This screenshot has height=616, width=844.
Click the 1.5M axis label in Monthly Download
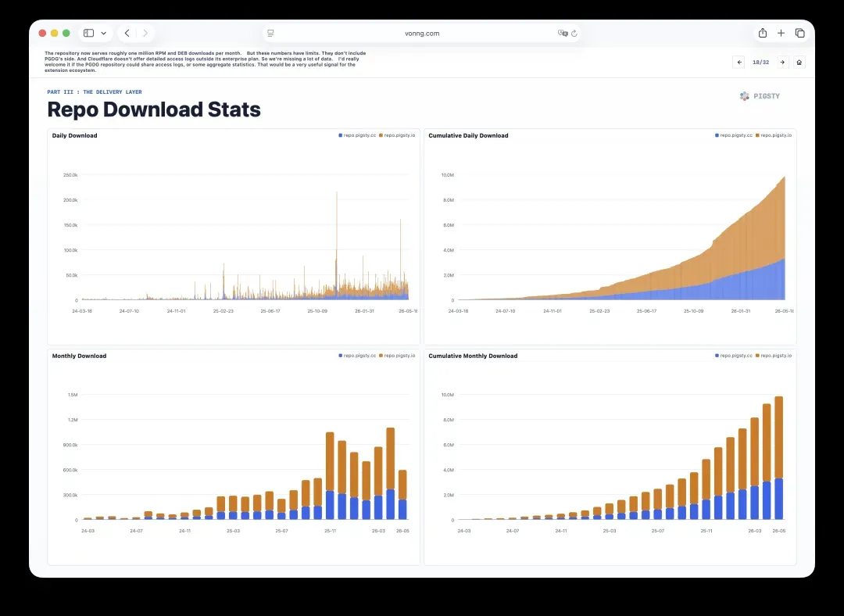point(73,395)
